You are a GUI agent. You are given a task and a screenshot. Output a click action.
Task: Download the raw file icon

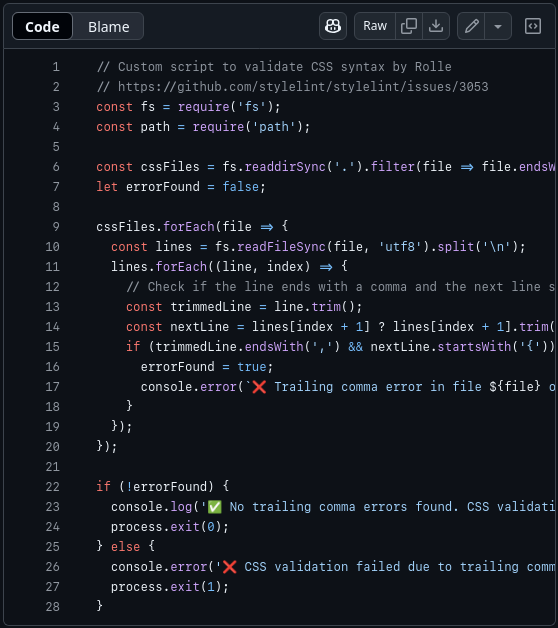point(436,26)
